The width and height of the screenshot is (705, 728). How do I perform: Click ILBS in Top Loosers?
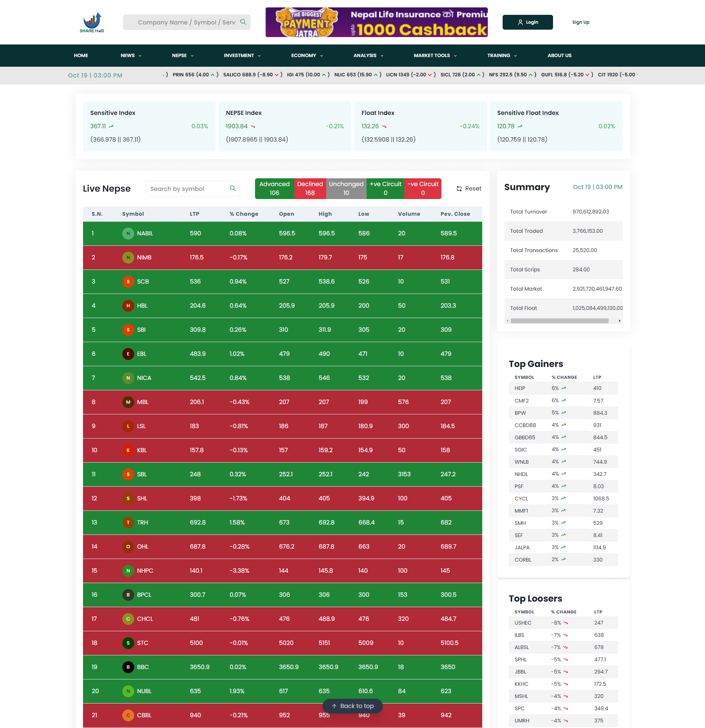click(519, 635)
